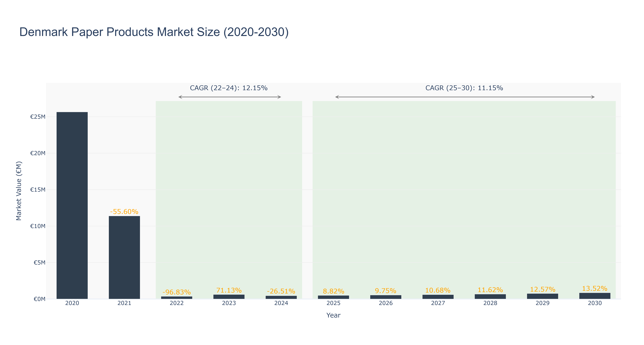Click the '9.75%' growth label
The image size is (644, 345).
tap(385, 291)
